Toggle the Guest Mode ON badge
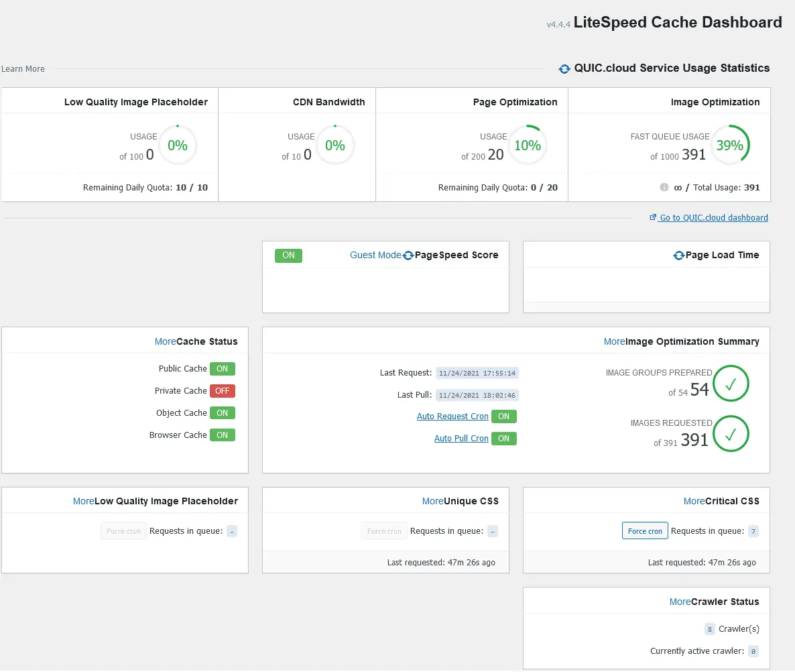 click(288, 256)
